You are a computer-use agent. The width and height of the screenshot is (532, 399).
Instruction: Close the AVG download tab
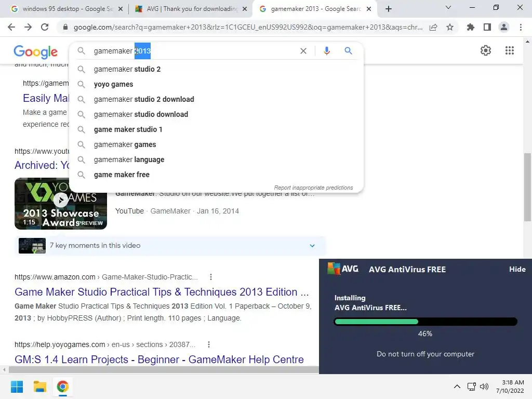pyautogui.click(x=245, y=9)
